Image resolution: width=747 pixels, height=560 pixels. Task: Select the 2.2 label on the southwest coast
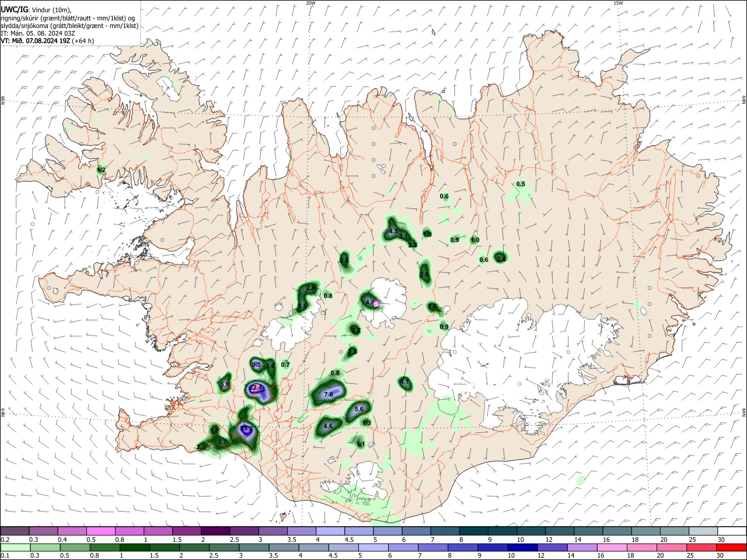click(x=201, y=447)
